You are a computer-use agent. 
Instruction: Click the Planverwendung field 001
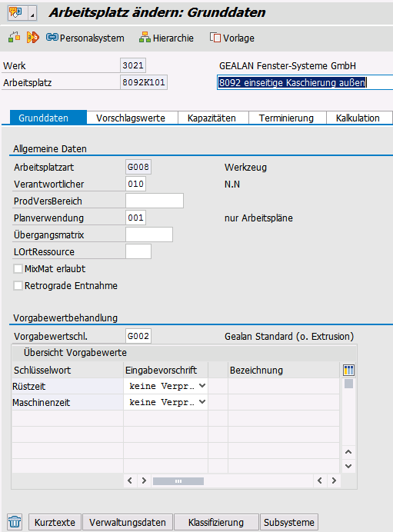[135, 218]
